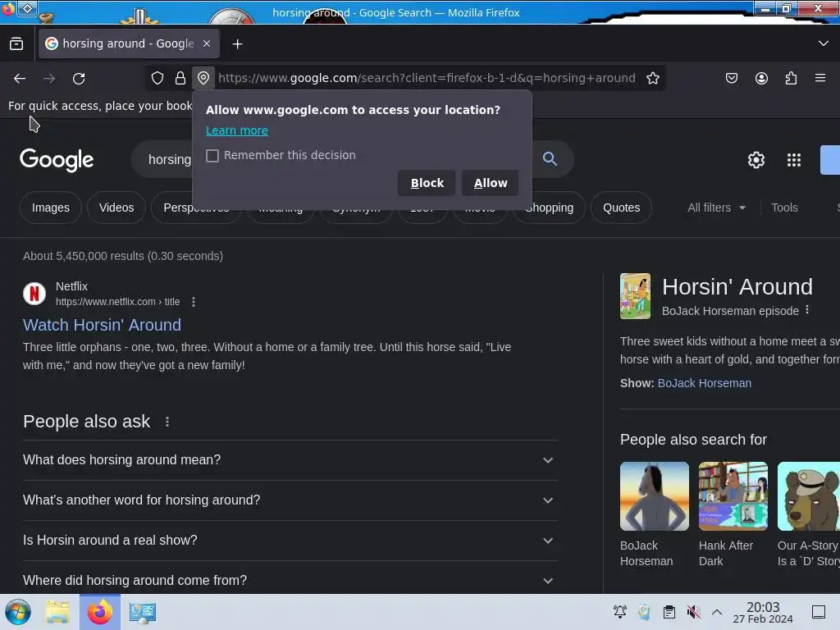The width and height of the screenshot is (840, 630).
Task: Click the padlock site information icon
Action: click(x=180, y=78)
